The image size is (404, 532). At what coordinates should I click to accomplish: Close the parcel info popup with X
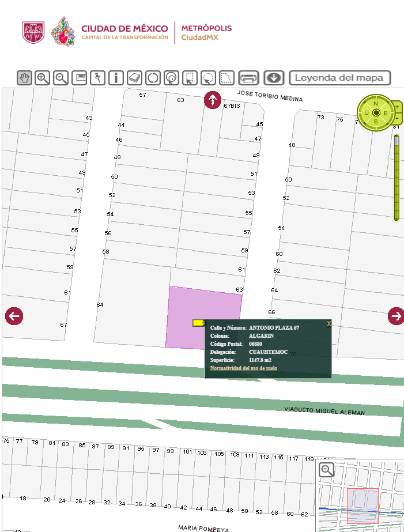click(329, 324)
